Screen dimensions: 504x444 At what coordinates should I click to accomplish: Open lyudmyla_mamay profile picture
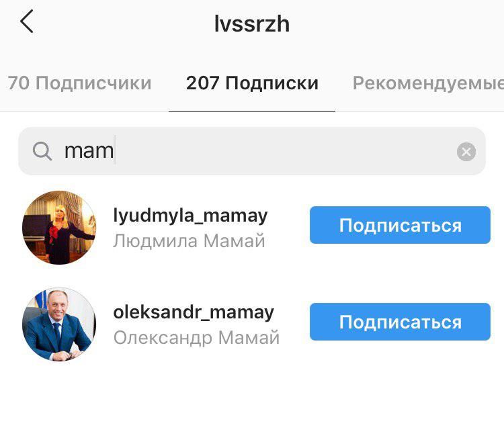pyautogui.click(x=59, y=228)
